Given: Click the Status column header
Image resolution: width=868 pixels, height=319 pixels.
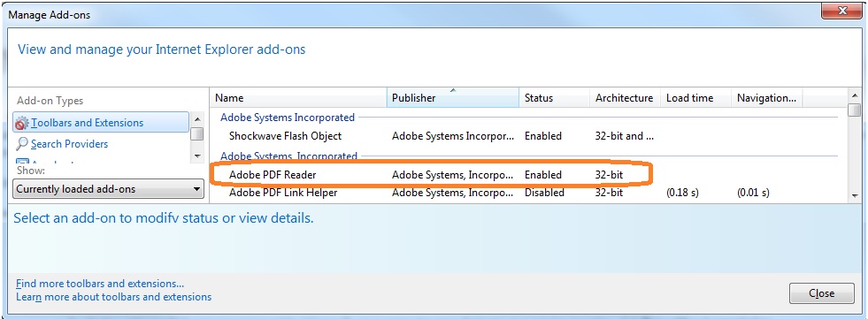Looking at the screenshot, I should [555, 98].
